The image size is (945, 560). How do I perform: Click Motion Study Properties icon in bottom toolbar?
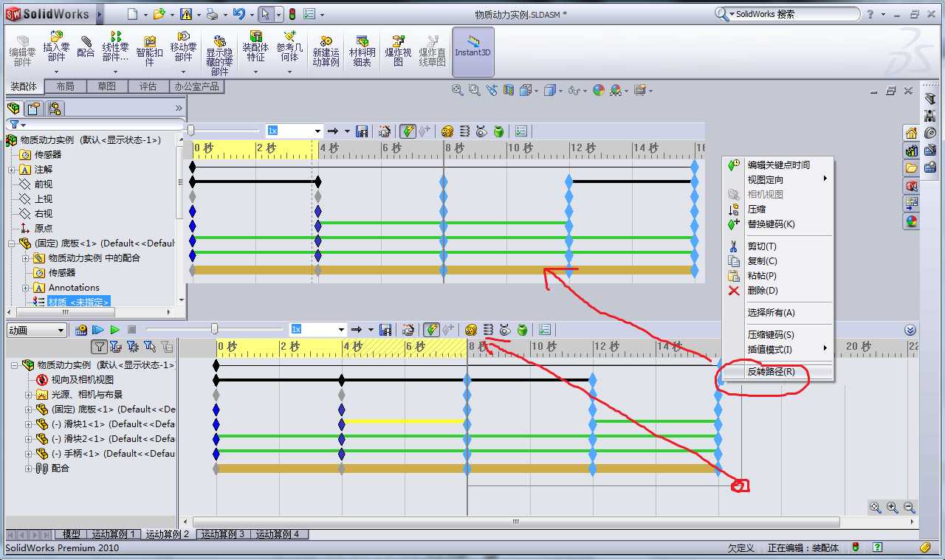point(545,330)
